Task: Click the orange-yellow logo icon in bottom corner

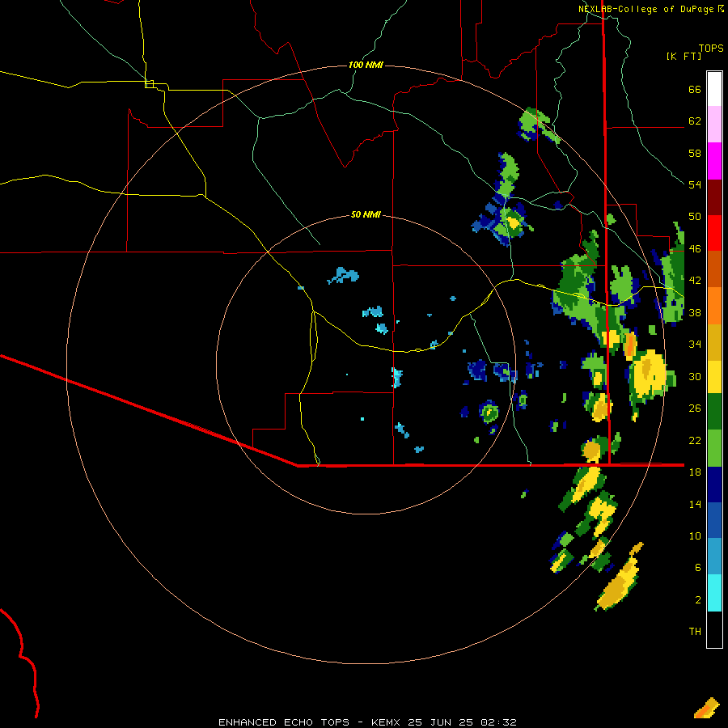Action: pyautogui.click(x=707, y=708)
